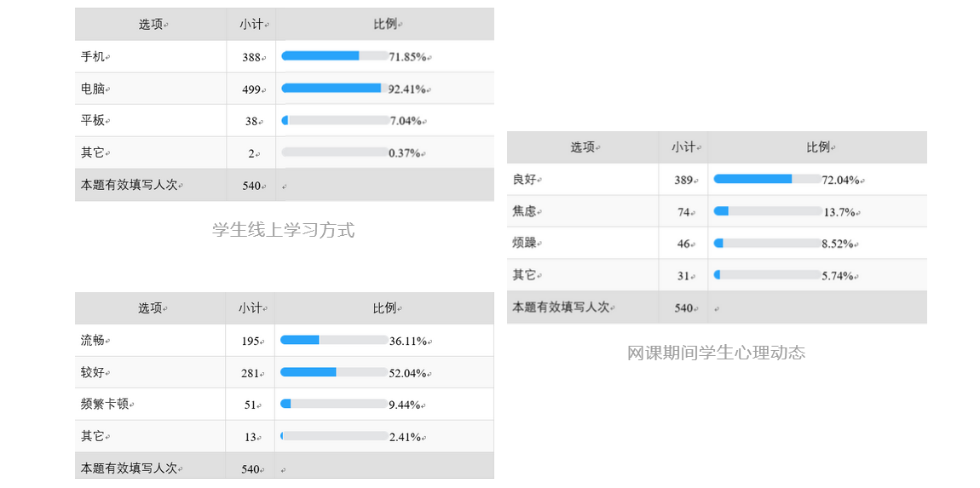Viewport: 980px width, 488px height.
Task: Click the 52.04% progress bar
Action: (333, 372)
